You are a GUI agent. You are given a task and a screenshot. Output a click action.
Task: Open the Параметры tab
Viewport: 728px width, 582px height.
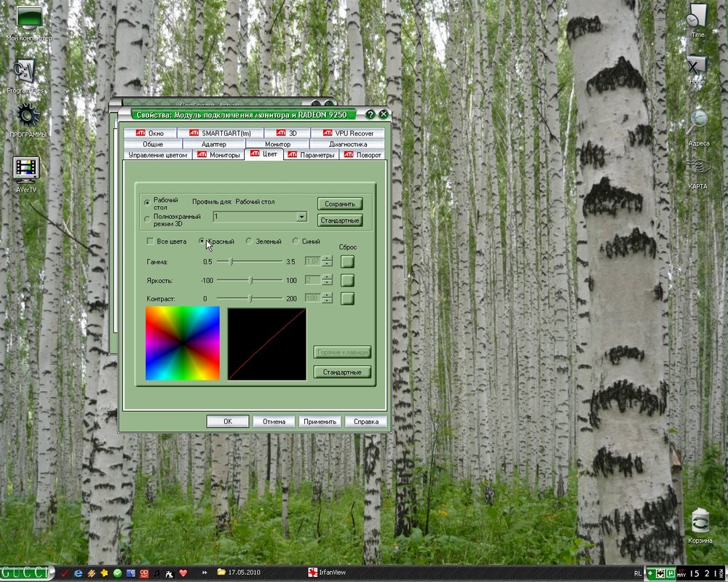[x=311, y=155]
